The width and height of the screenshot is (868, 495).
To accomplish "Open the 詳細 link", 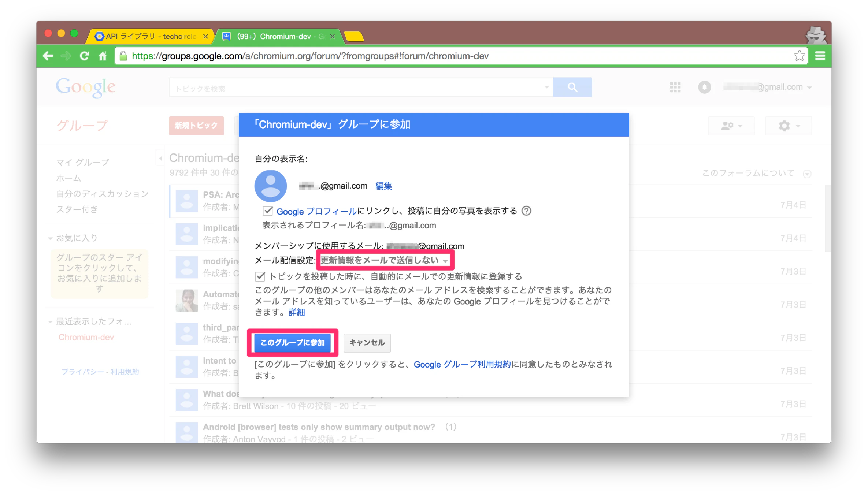I will (297, 312).
